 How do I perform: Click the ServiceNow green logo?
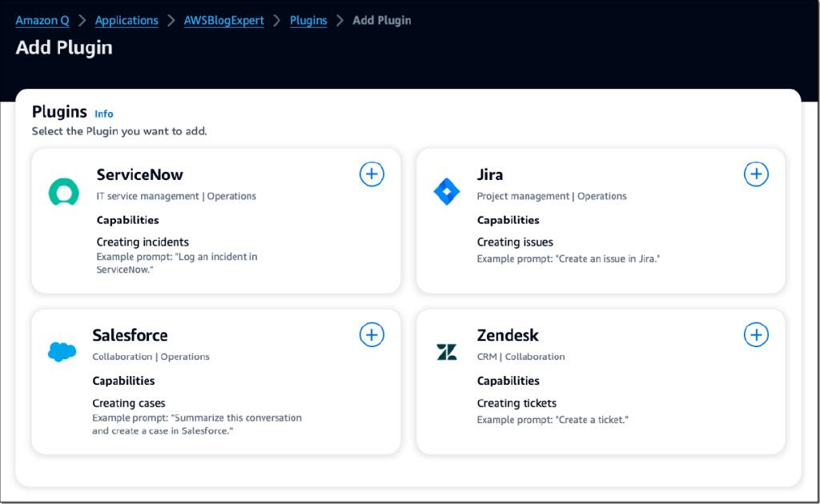pyautogui.click(x=63, y=192)
